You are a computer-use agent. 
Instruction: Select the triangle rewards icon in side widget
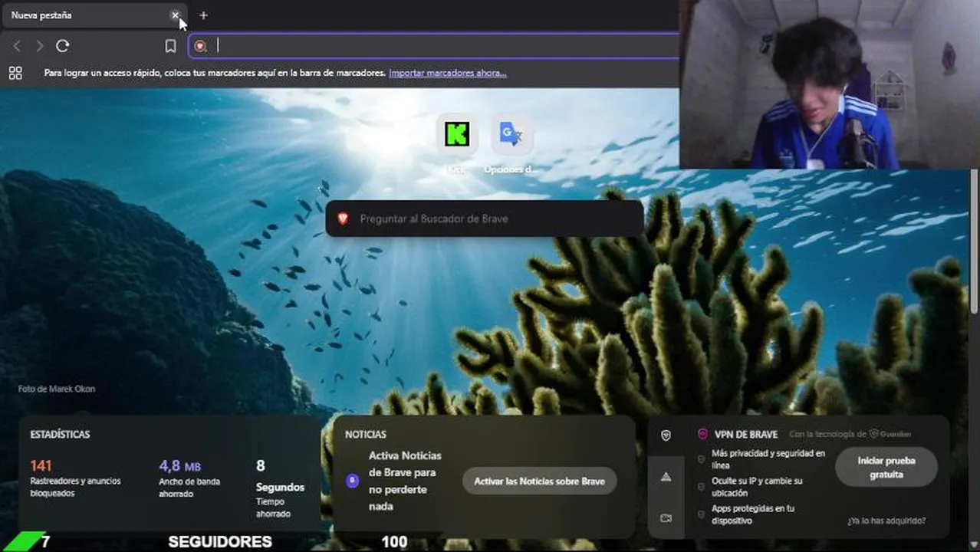[666, 477]
